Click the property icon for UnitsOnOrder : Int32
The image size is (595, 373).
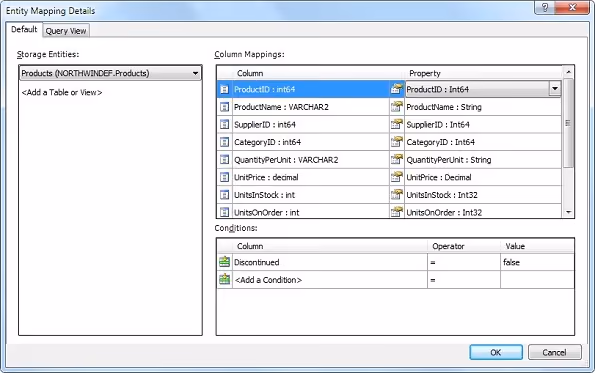pyautogui.click(x=397, y=211)
